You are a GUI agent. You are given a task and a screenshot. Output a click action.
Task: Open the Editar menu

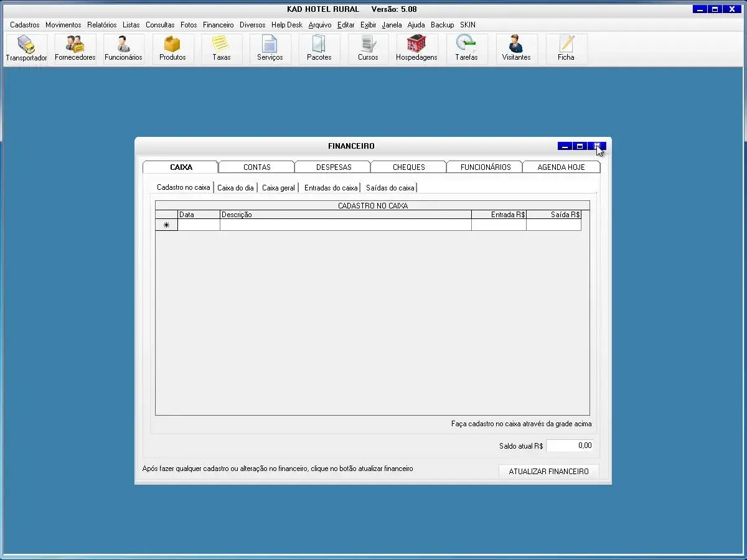pyautogui.click(x=346, y=25)
